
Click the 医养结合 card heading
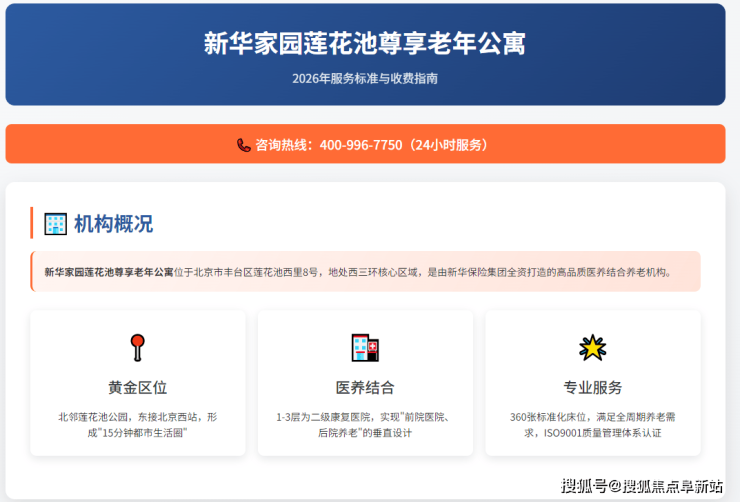[365, 387]
